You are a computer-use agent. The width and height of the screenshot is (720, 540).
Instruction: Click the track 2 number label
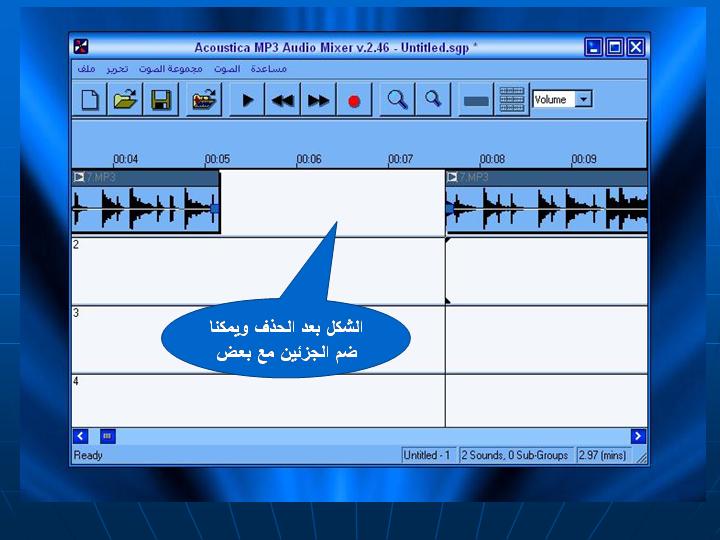click(x=76, y=244)
